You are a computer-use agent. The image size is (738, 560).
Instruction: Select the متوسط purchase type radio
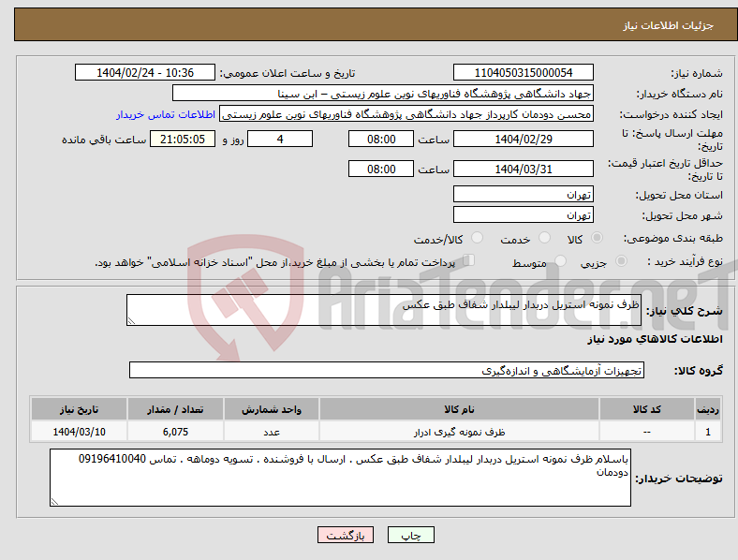(561, 260)
